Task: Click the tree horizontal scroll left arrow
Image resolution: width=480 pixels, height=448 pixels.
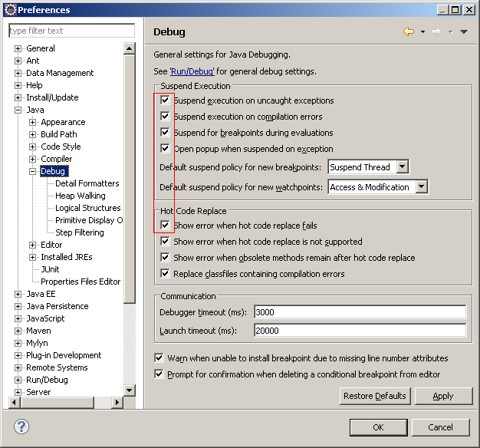Action: click(x=14, y=402)
